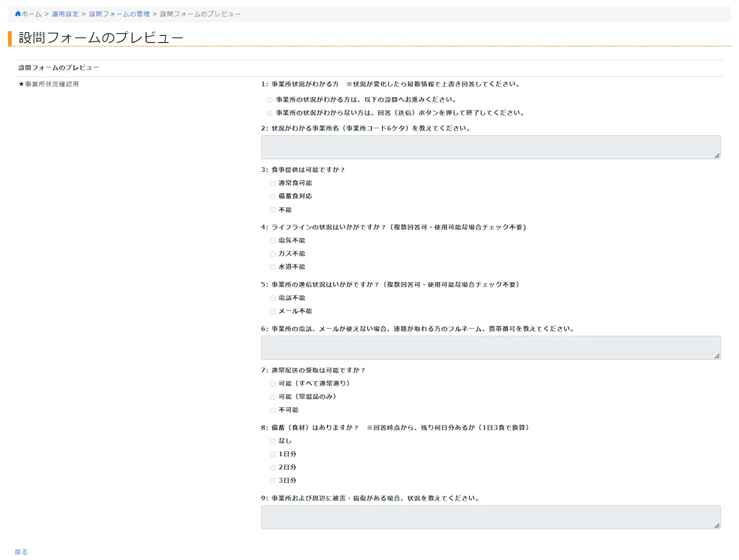Check 可能（常温品のみ） checkbox
Screen dimensions: 739x560
pos(272,397)
